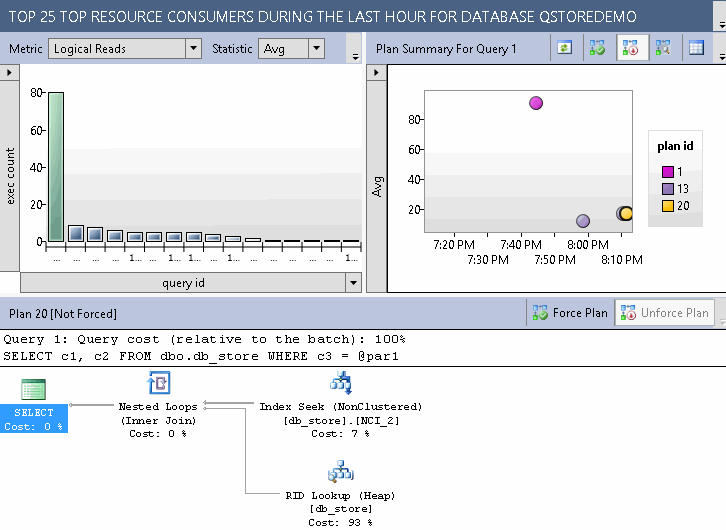Click the 'Query 1: Query cost' line
The height and width of the screenshot is (530, 726).
204,339
